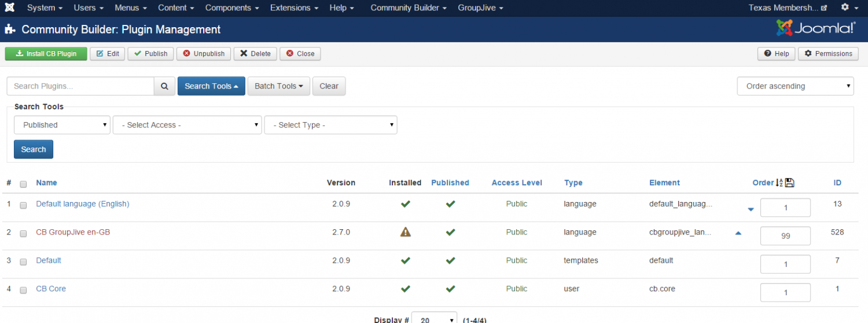Click Installed checkmark for Default templates plugin
This screenshot has width=868, height=323.
coord(406,260)
